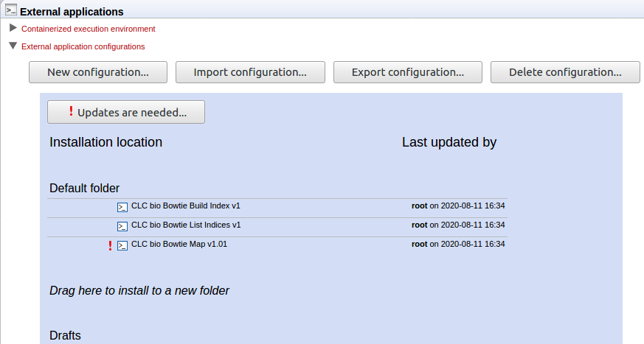This screenshot has width=644, height=344.
Task: Select CLC bio Bowtie List Indices v1 entry
Action: point(186,225)
